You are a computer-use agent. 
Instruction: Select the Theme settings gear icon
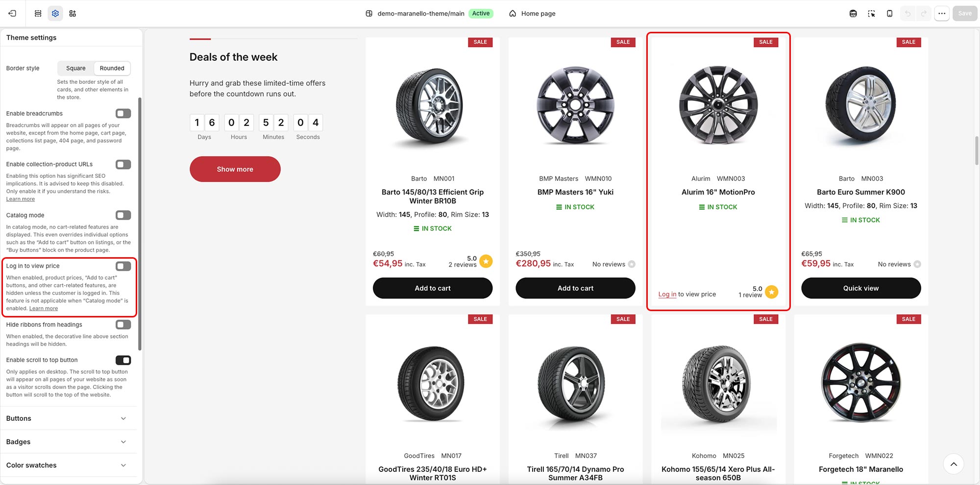(x=55, y=13)
